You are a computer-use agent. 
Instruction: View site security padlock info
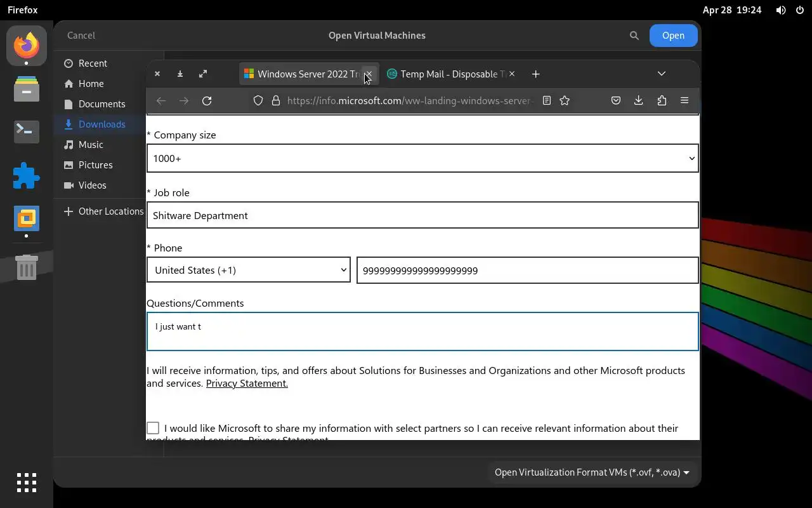(276, 100)
